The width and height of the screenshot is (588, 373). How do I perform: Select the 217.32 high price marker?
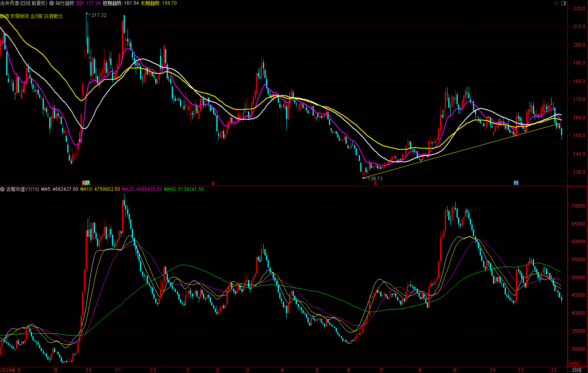coord(99,15)
